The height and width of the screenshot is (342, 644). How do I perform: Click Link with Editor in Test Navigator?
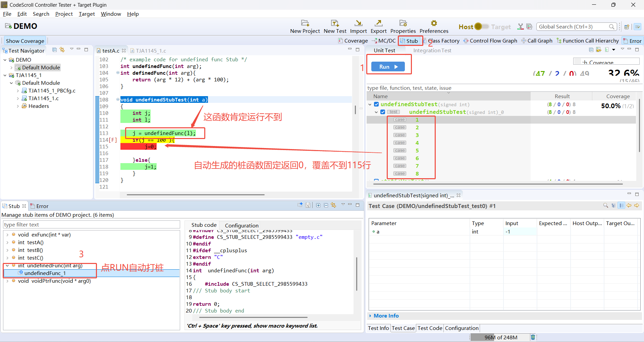pyautogui.click(x=62, y=50)
